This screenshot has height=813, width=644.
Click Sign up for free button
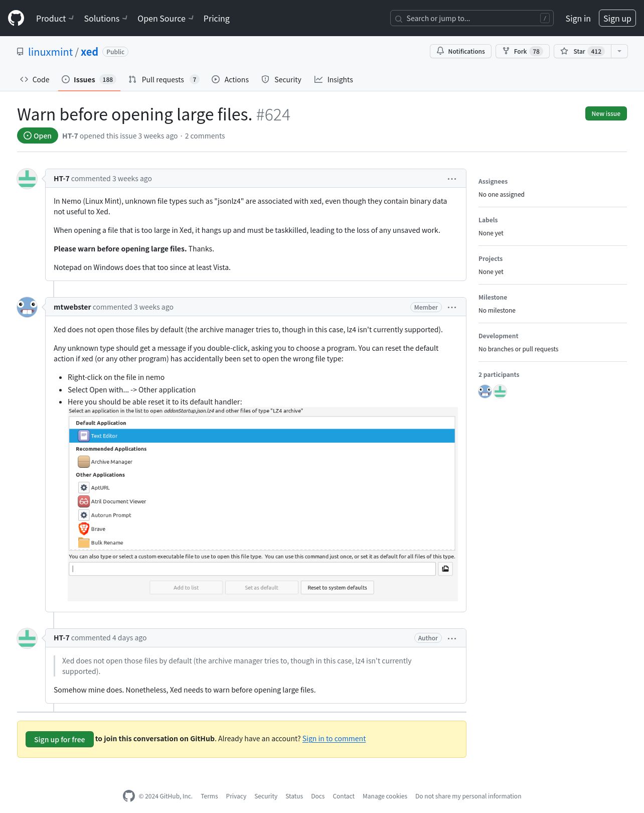coord(60,739)
